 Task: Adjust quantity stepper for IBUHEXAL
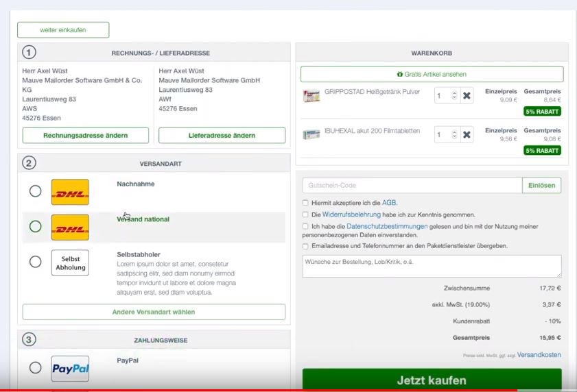pos(454,135)
